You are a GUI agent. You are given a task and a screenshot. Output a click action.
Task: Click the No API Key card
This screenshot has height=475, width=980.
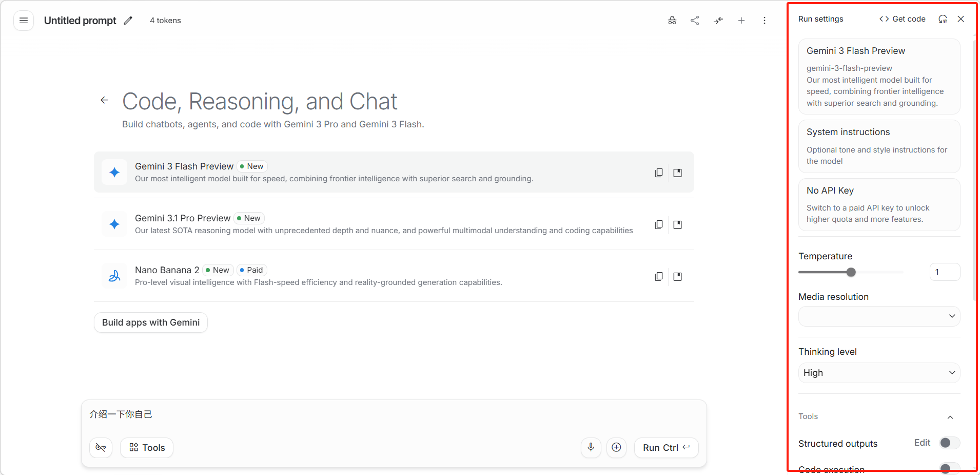pyautogui.click(x=879, y=204)
